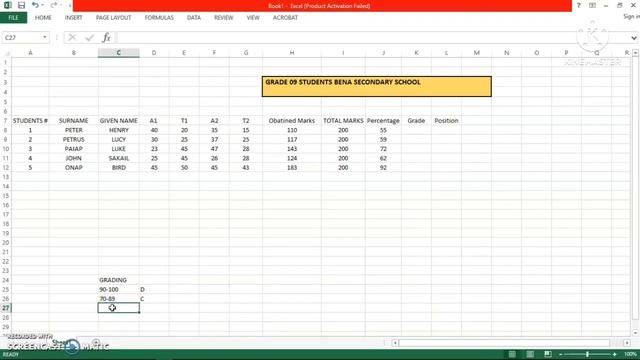Switch to the DATA ribbon tab
640x360 pixels.
pyautogui.click(x=193, y=18)
